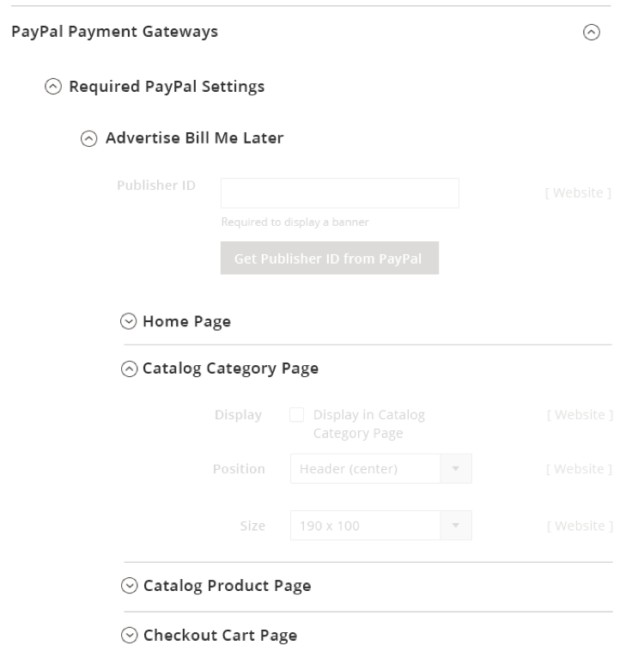Collapse Catalog Category Page chevron icon
Viewport: 644px width, 658px height.
pos(129,369)
